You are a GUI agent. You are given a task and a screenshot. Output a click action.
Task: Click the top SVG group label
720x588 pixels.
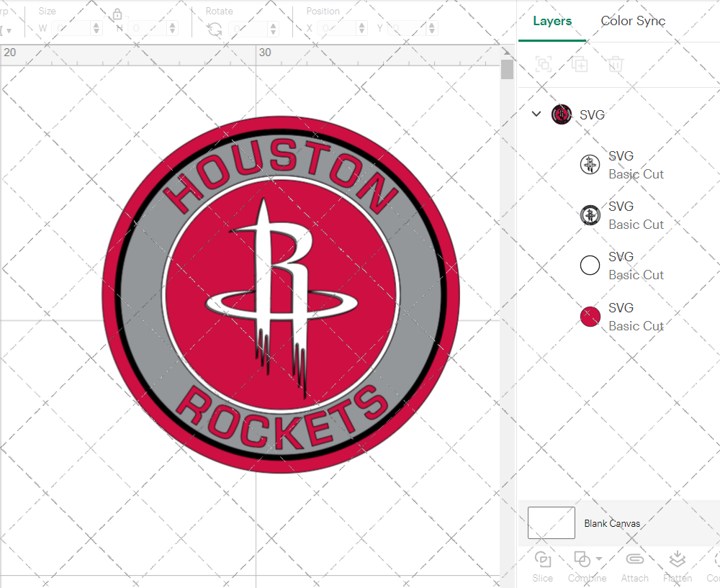tap(592, 114)
